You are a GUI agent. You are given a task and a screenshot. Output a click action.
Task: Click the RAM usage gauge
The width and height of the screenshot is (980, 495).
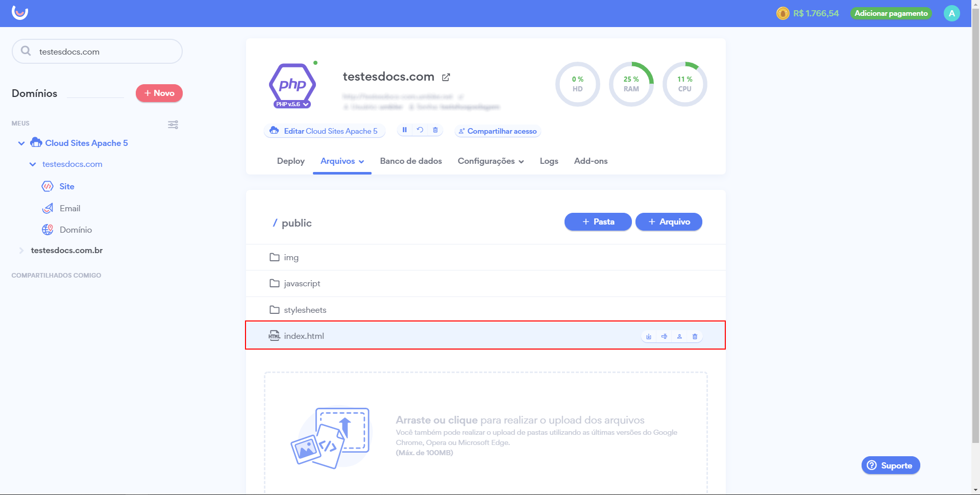pos(631,84)
